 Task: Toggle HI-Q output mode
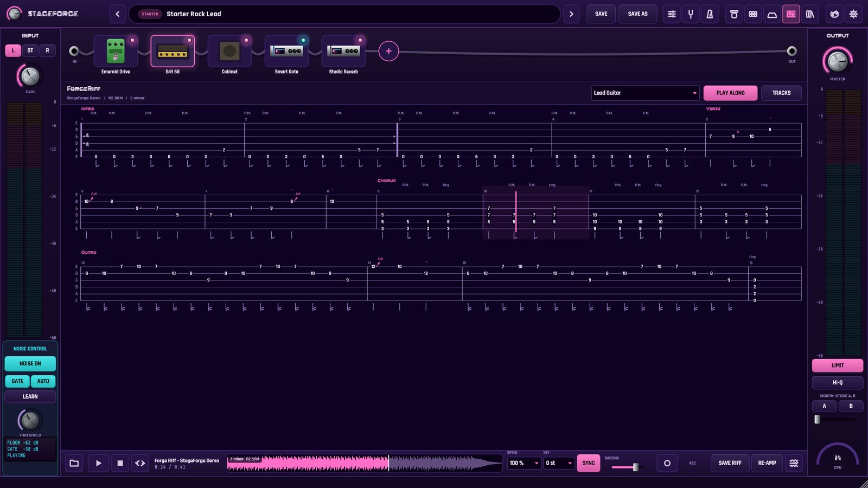[x=838, y=383]
